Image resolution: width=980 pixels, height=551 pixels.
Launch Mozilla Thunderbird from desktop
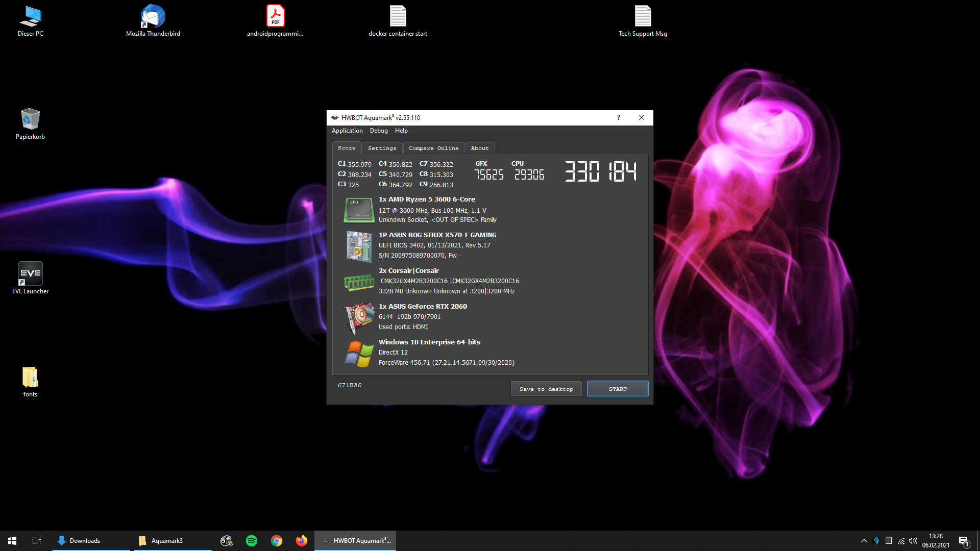pyautogui.click(x=153, y=21)
